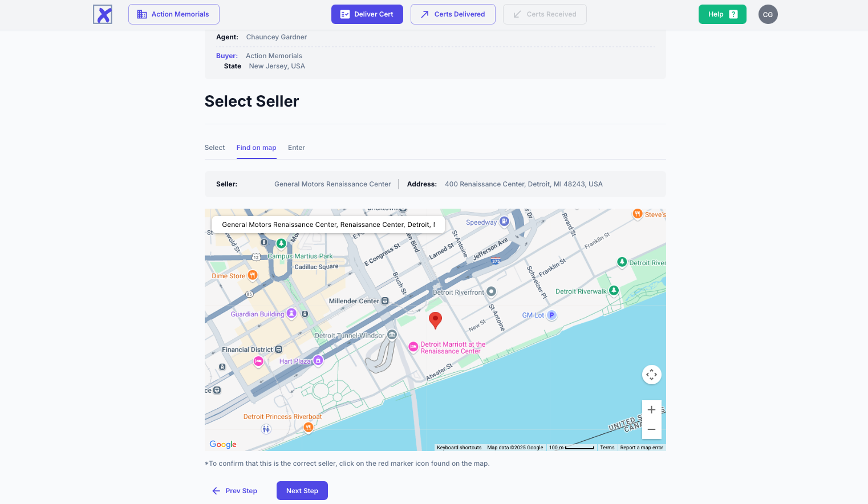
Task: Click the Hart Plaza map icon
Action: click(x=318, y=360)
